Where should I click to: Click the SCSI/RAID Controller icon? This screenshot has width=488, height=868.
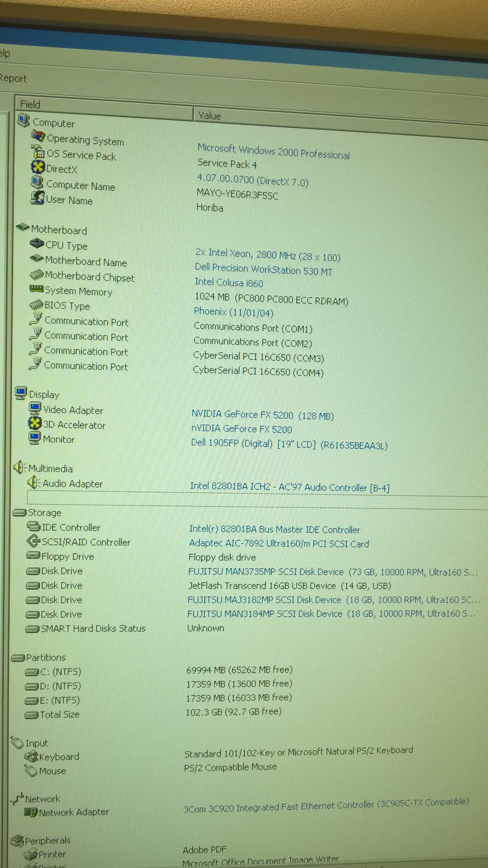[33, 541]
